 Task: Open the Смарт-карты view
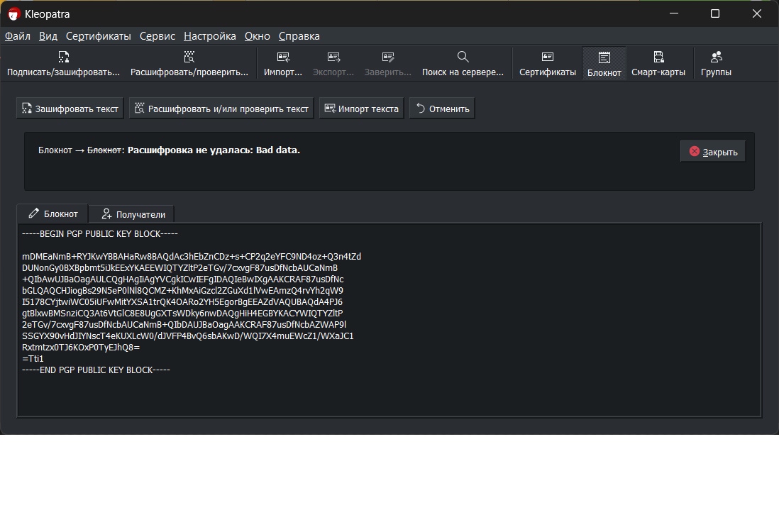pos(658,64)
